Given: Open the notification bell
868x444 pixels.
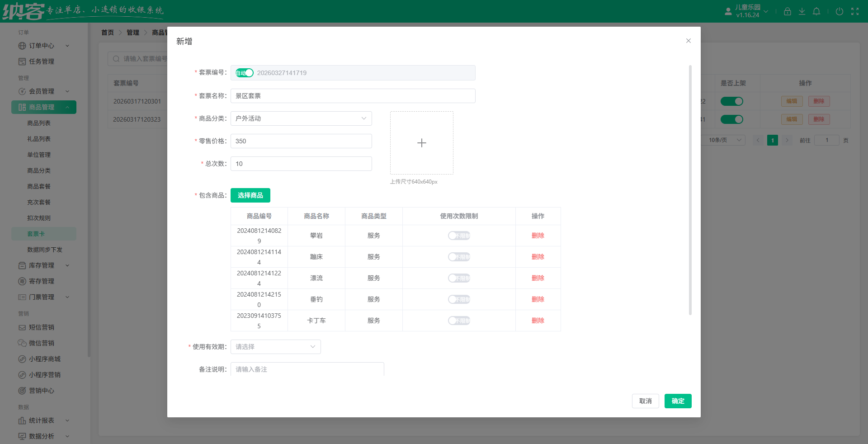Looking at the screenshot, I should 816,11.
